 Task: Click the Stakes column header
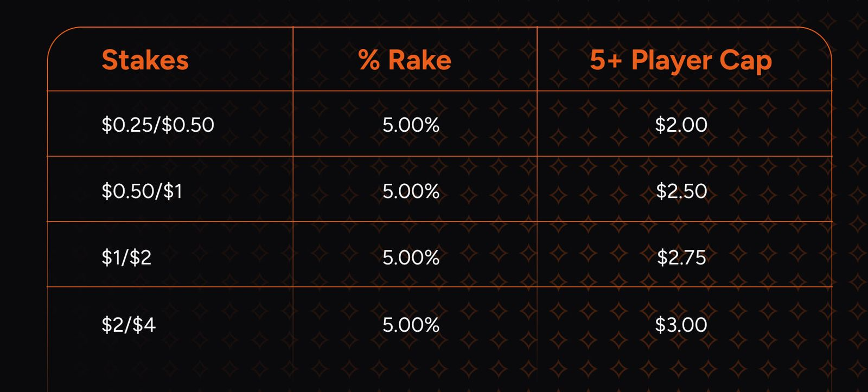[x=145, y=60]
